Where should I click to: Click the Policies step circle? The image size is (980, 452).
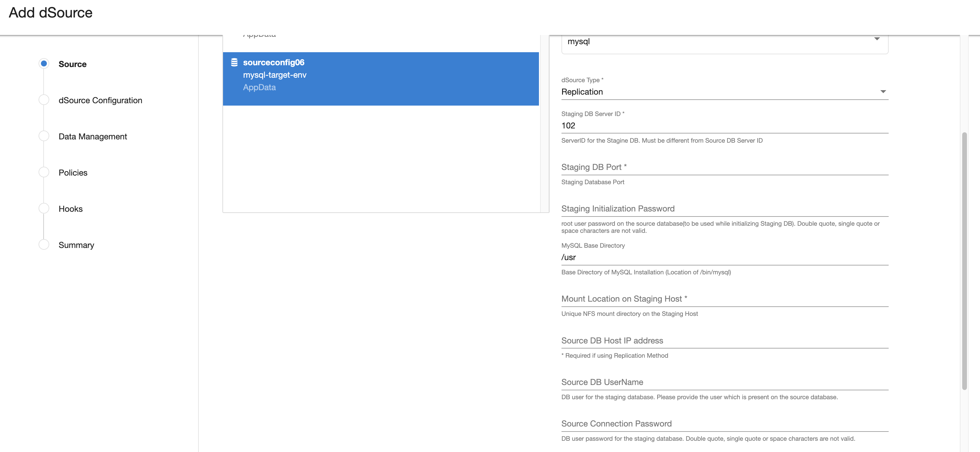coord(44,172)
